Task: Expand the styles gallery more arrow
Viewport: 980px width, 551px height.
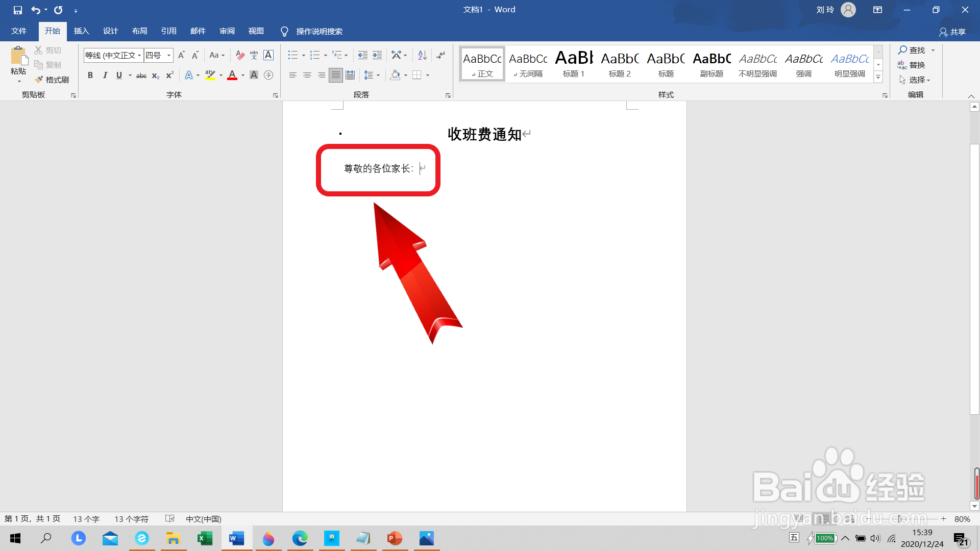Action: [x=878, y=78]
